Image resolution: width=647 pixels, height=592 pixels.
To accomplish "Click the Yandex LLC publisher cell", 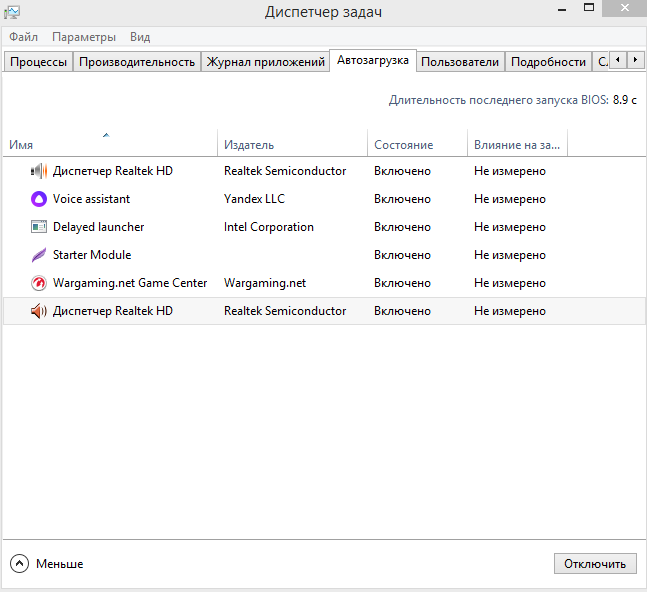I will (x=254, y=199).
